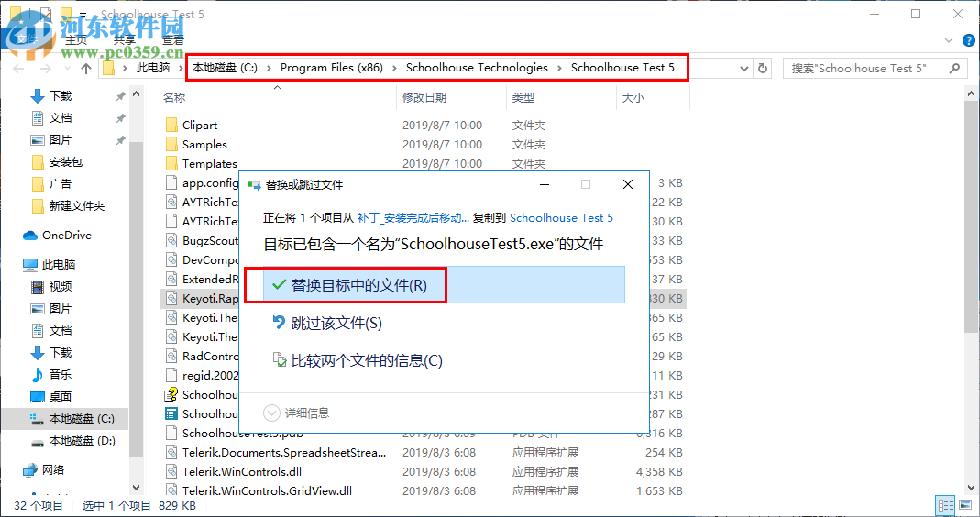
Task: Select Schoolhouse Technologies breadcrumb
Action: pyautogui.click(x=477, y=68)
